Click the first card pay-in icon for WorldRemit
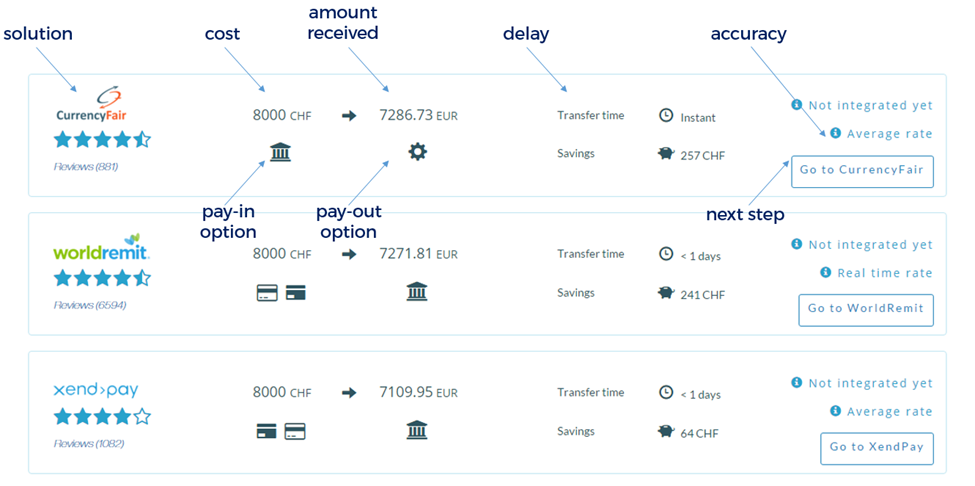975x486 pixels. (x=267, y=292)
